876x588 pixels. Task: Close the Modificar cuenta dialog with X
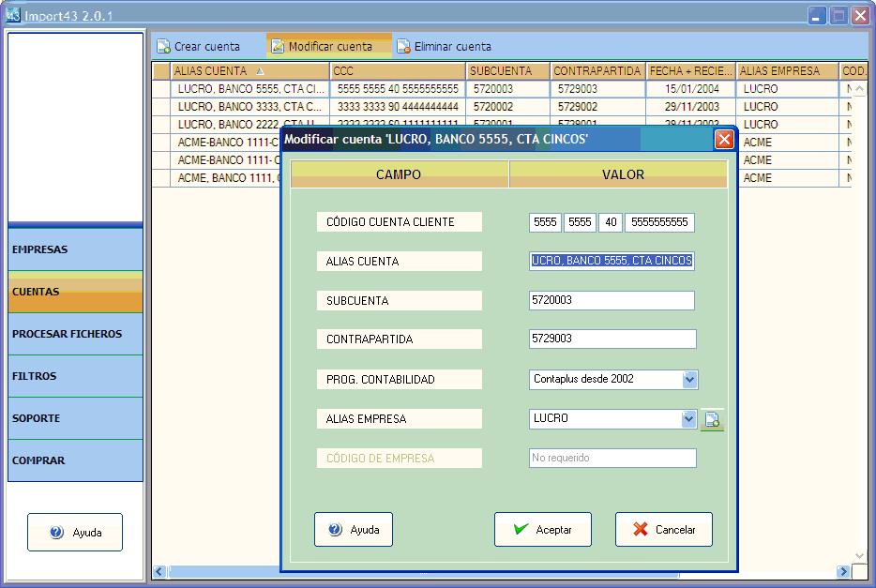click(x=724, y=139)
